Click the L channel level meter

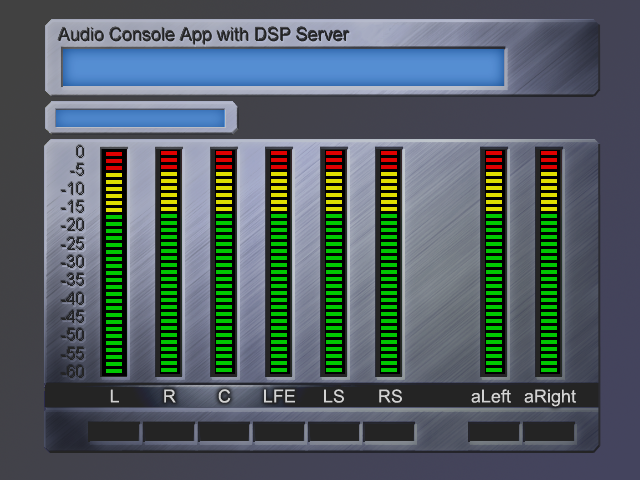114,262
